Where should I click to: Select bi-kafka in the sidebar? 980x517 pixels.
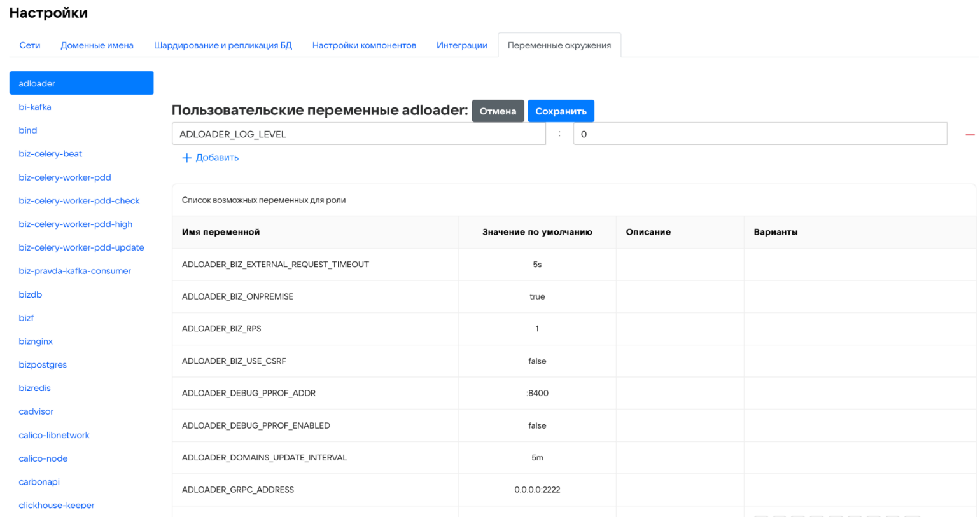click(x=35, y=107)
